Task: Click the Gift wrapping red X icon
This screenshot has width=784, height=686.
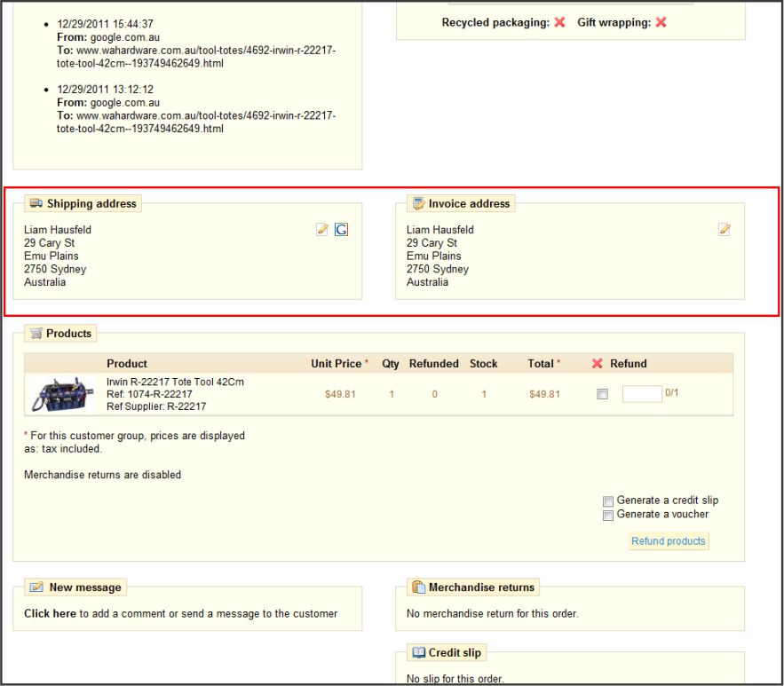Action: (x=661, y=22)
